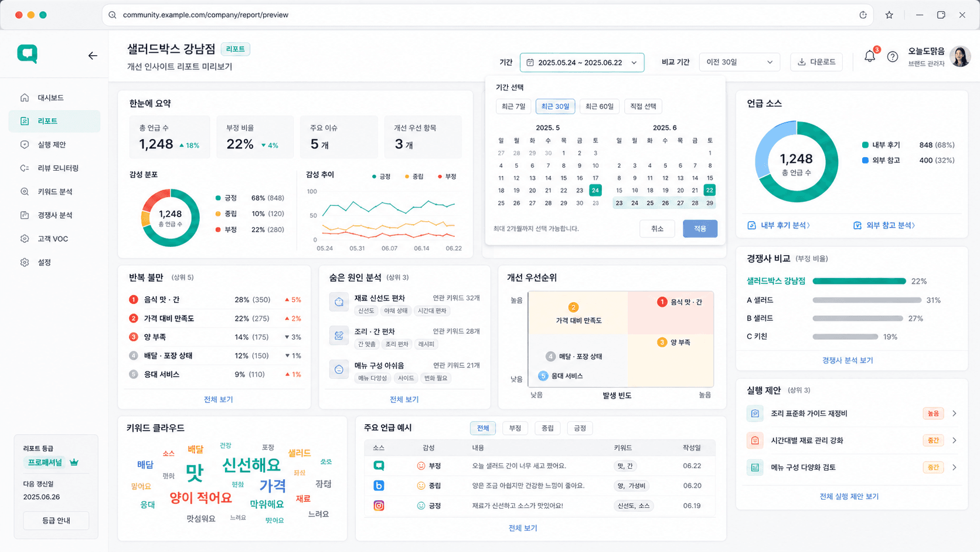
Task: Click 샐러드박스 강남점 comparison bar
Action: tap(859, 281)
